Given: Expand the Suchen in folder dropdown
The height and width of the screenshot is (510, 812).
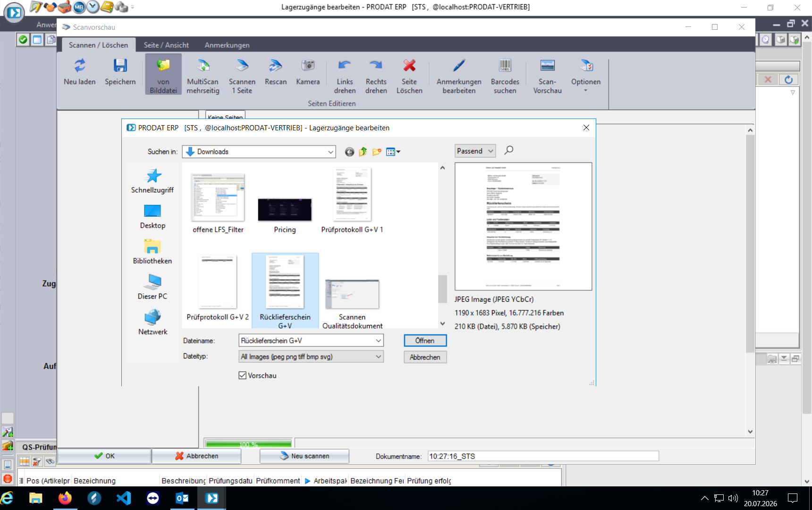Looking at the screenshot, I should pos(330,152).
